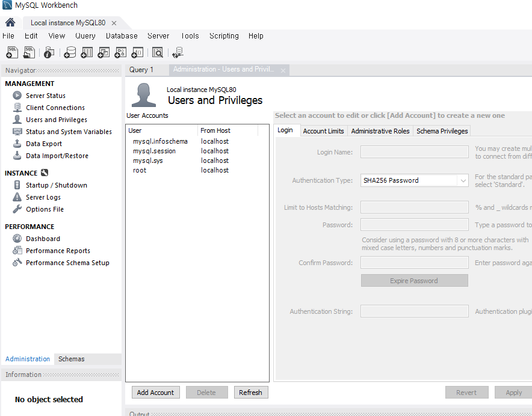
Task: Click the wrench icon next to INSTANCE
Action: pyautogui.click(x=45, y=173)
